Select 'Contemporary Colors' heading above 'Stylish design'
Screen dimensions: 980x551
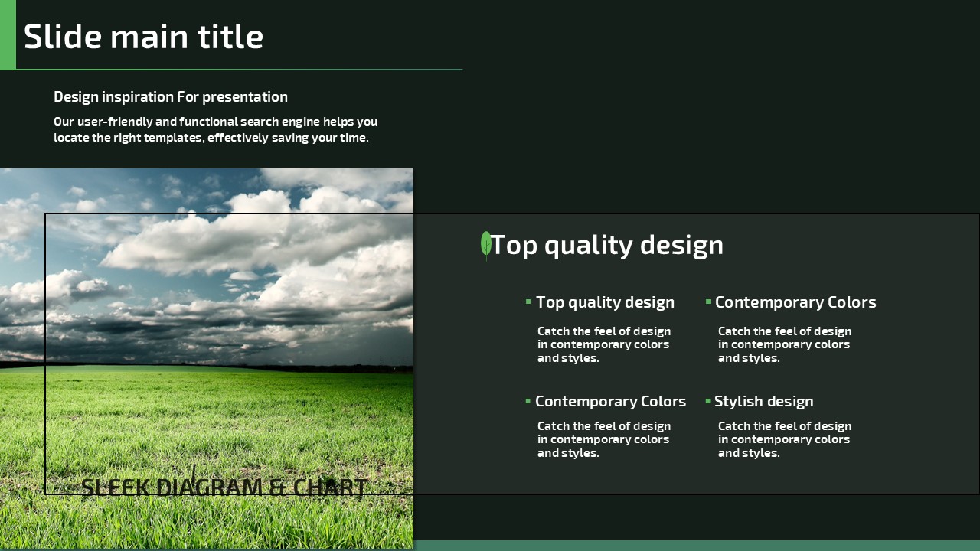pyautogui.click(x=795, y=302)
